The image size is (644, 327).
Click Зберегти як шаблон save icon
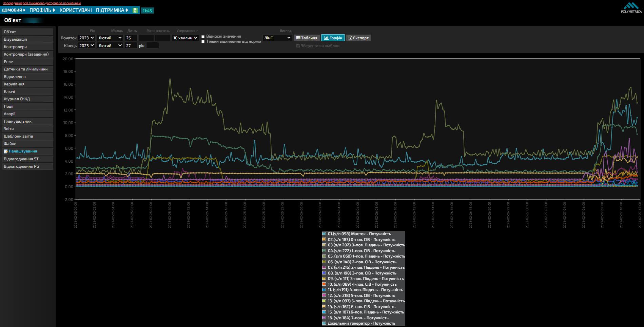point(298,46)
